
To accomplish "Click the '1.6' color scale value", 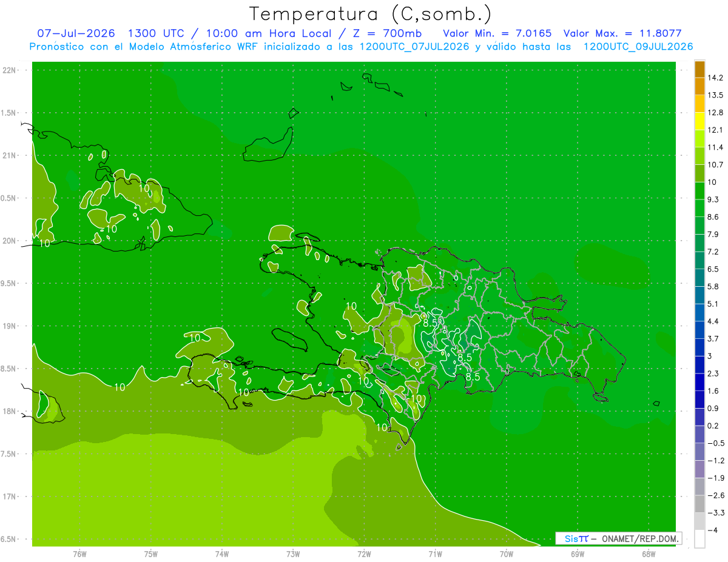I will click(713, 391).
